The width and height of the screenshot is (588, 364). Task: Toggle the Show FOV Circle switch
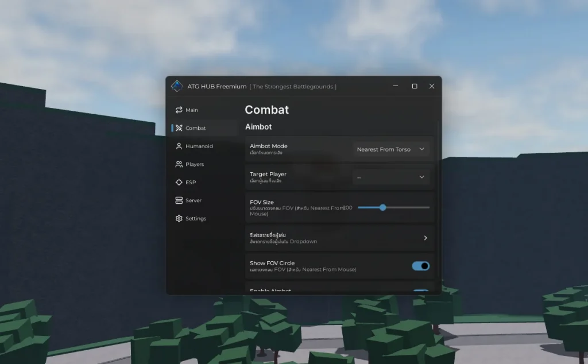pyautogui.click(x=420, y=266)
